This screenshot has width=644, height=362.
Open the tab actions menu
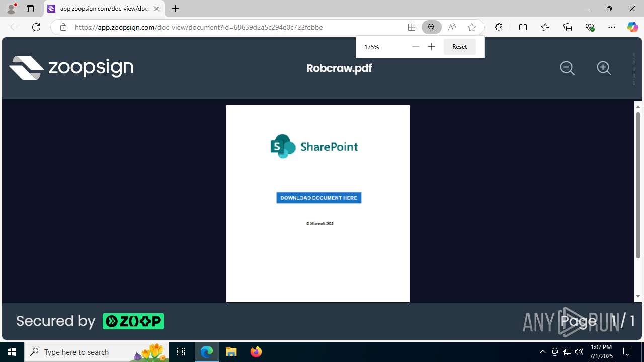click(x=30, y=9)
